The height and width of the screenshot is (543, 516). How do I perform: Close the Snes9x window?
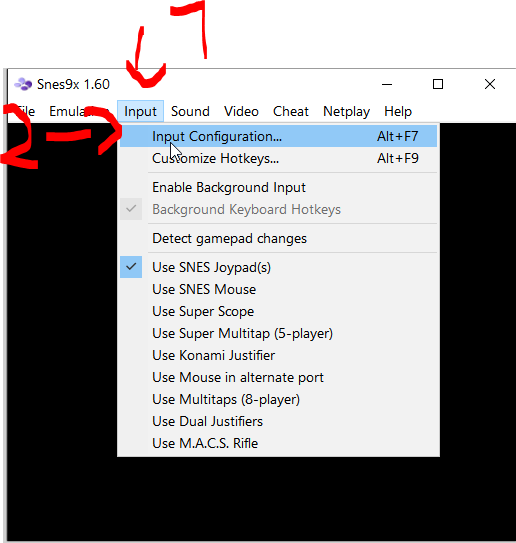click(x=490, y=84)
